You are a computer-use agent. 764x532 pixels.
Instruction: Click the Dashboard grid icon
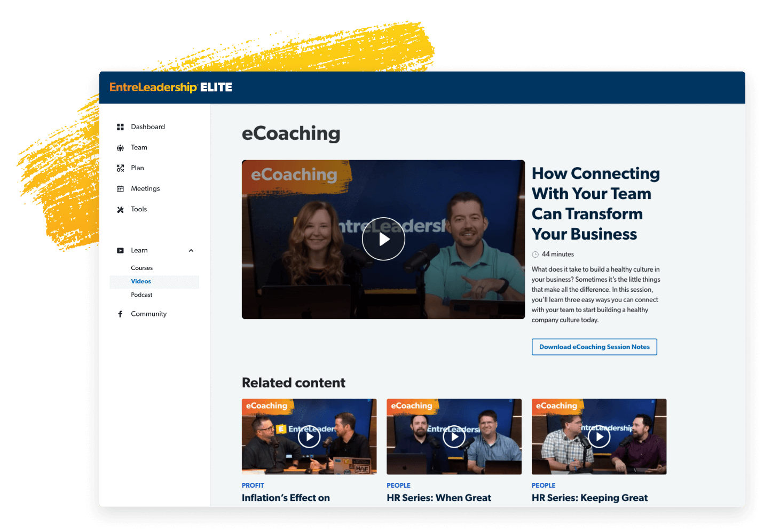pyautogui.click(x=120, y=127)
